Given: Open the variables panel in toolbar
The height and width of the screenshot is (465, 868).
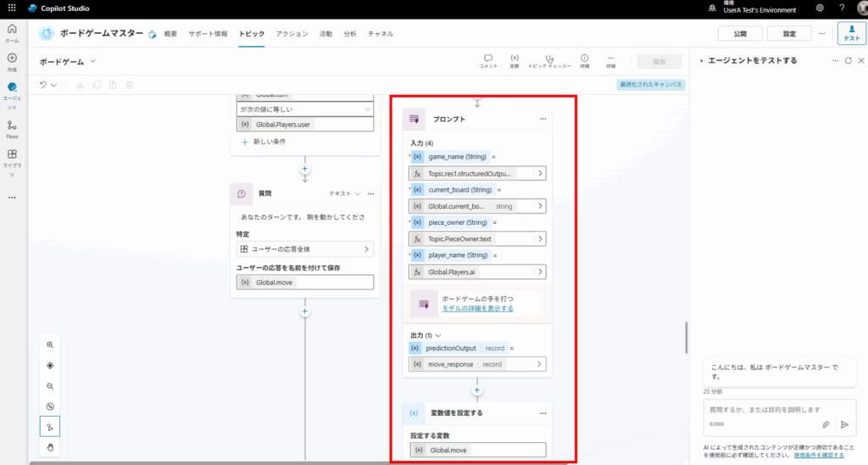Looking at the screenshot, I should coord(515,60).
